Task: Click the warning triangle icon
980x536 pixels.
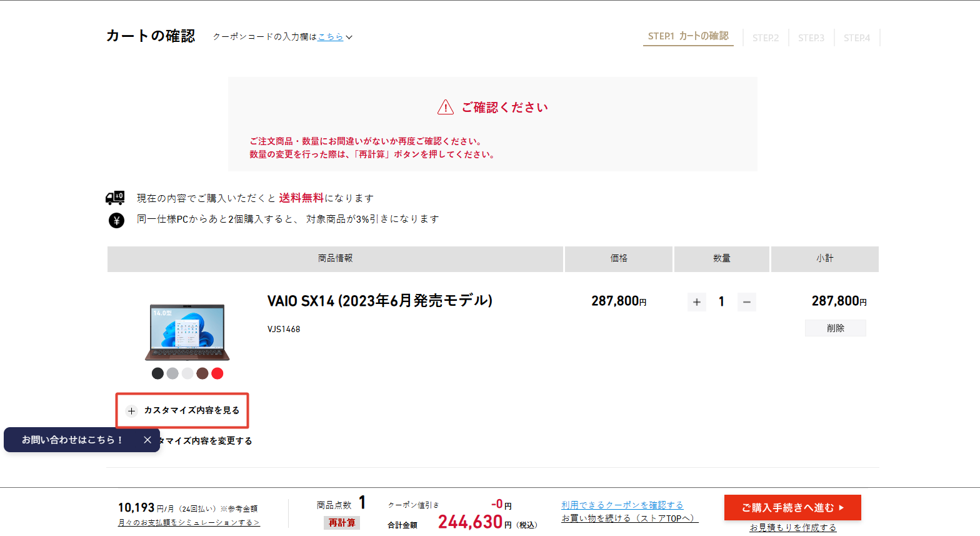Action: click(446, 107)
